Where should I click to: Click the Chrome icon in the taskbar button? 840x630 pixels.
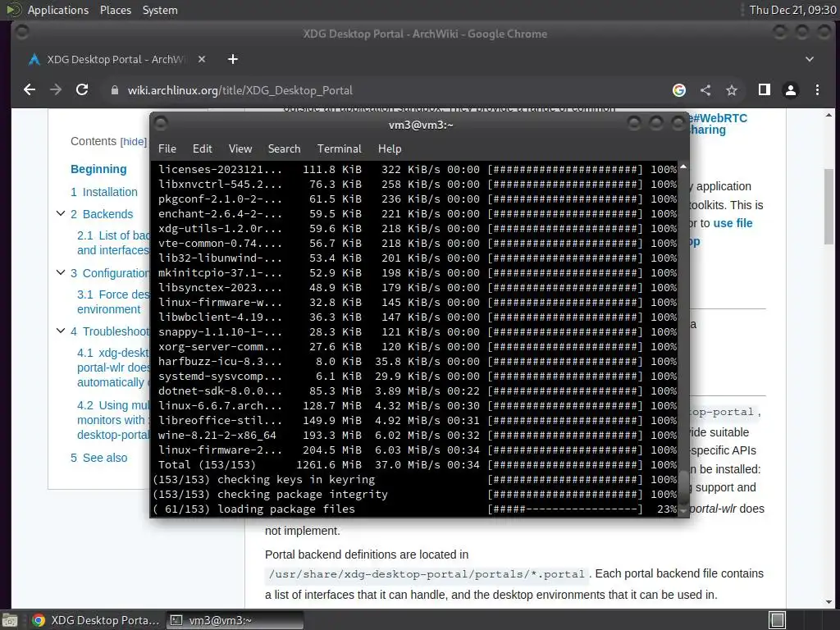point(39,620)
